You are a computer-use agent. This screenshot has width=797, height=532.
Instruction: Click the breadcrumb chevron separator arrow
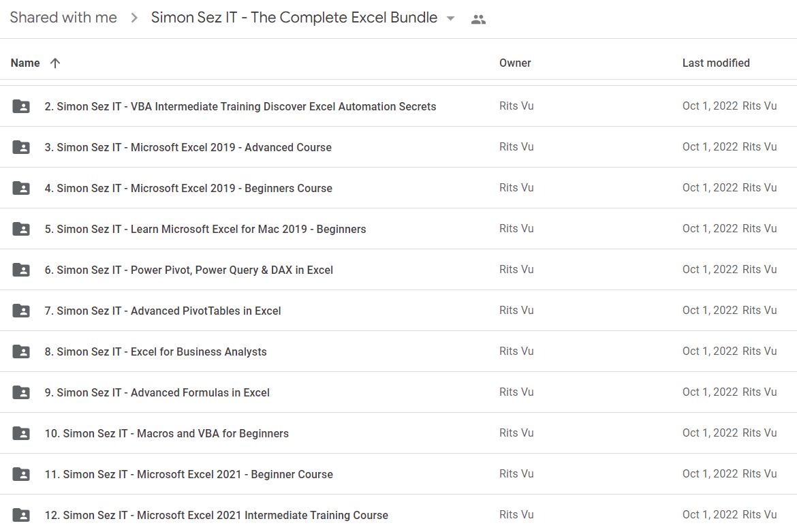pos(134,18)
